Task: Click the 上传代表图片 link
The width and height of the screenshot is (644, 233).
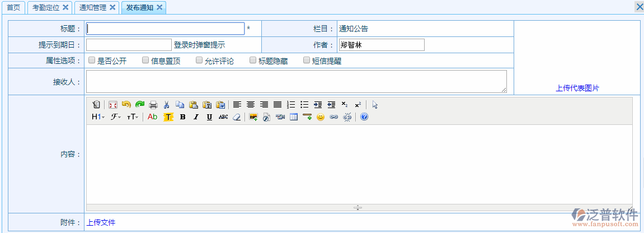Action: [x=577, y=88]
